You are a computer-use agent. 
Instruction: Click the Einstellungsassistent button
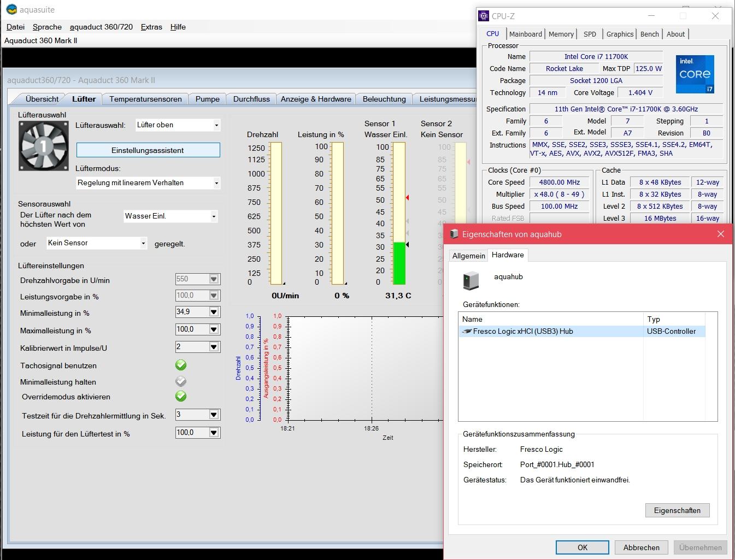(x=148, y=150)
